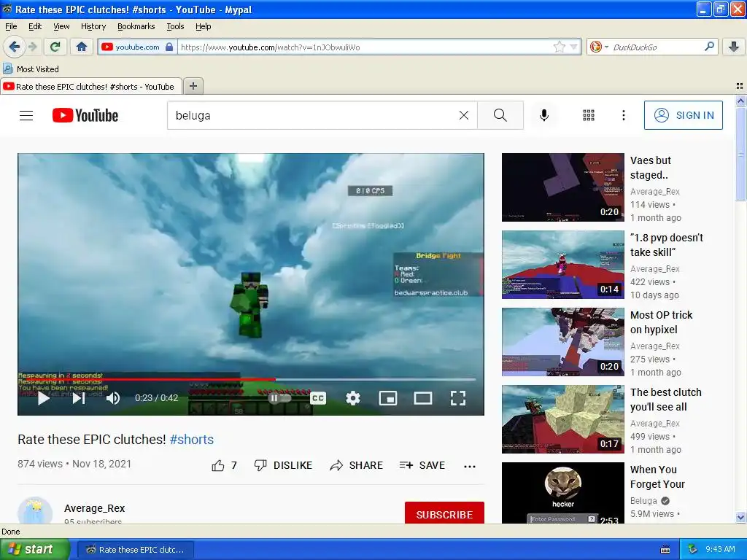Click the DuckDuckGo search magnifier icon

709,47
